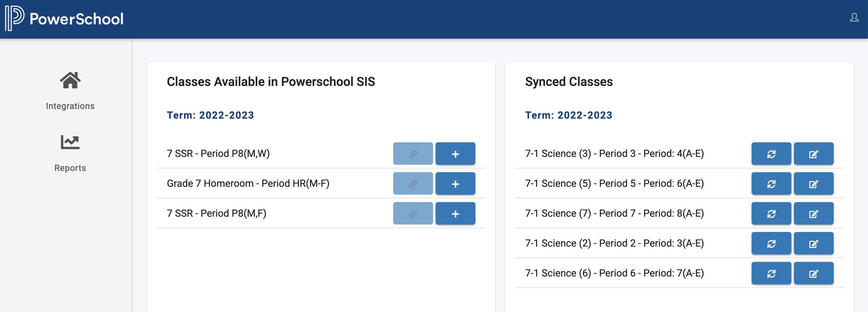Screen dimensions: 868x312
Task: Add Grade 7 Homeroom with plus button
Action: click(x=455, y=184)
